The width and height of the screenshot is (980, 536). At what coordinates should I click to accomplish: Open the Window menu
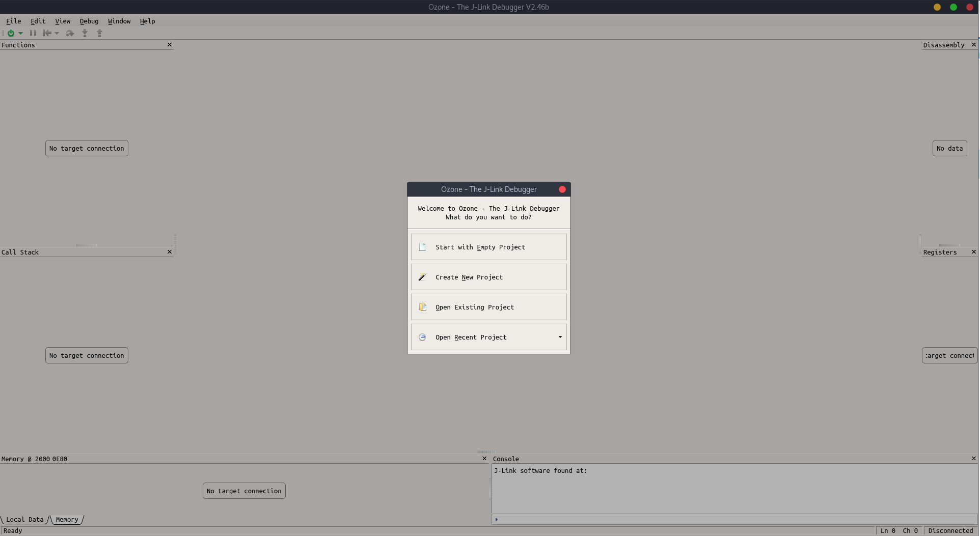119,21
